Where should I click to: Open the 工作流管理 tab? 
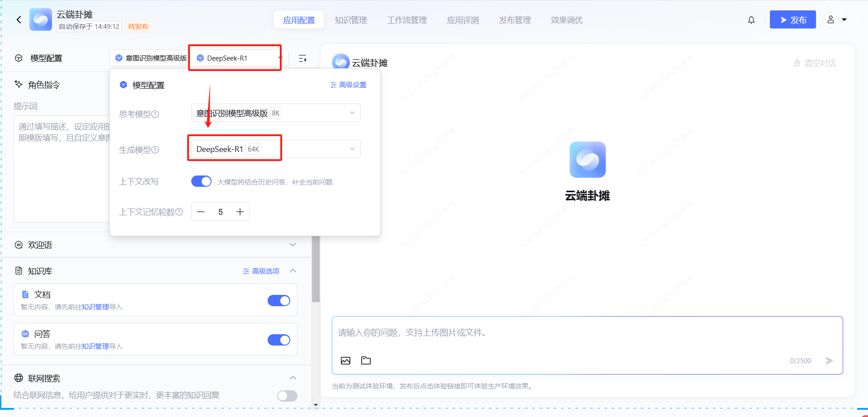pyautogui.click(x=407, y=20)
